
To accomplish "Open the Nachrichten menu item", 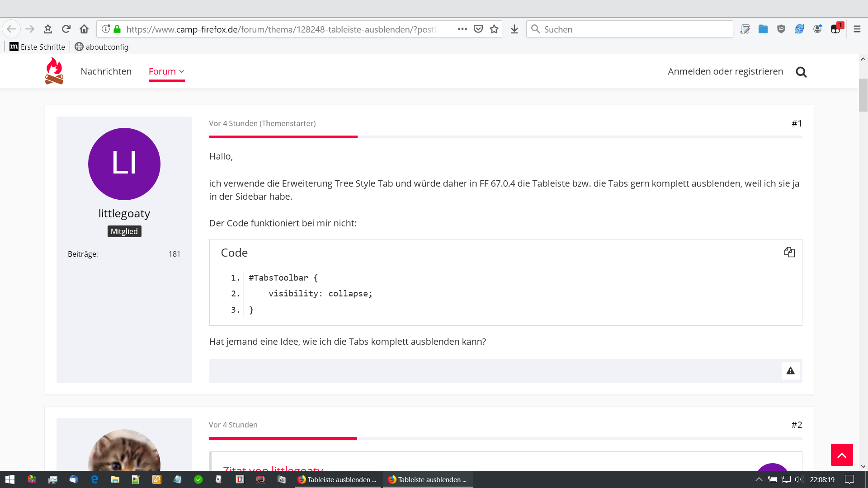I will 106,71.
